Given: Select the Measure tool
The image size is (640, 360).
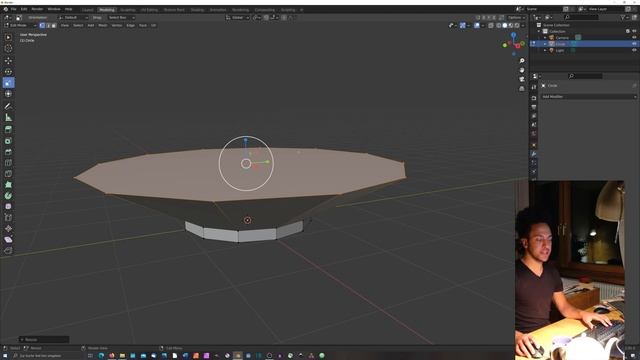Looking at the screenshot, I should (8, 118).
